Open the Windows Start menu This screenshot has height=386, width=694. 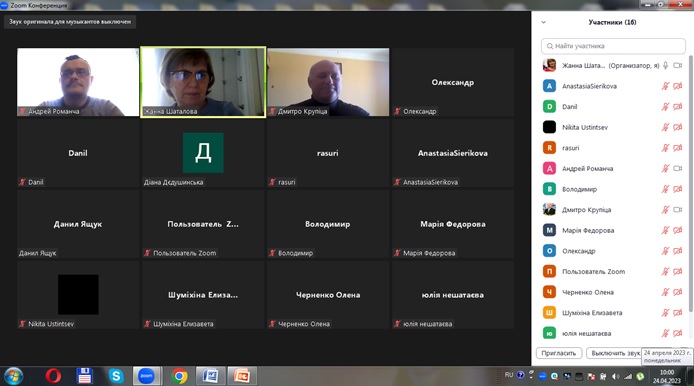tap(13, 376)
